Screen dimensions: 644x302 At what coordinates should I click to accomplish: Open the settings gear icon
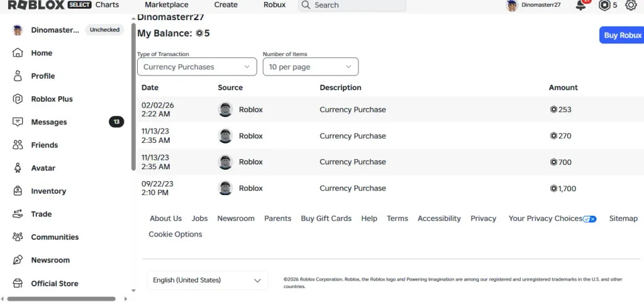pos(631,5)
